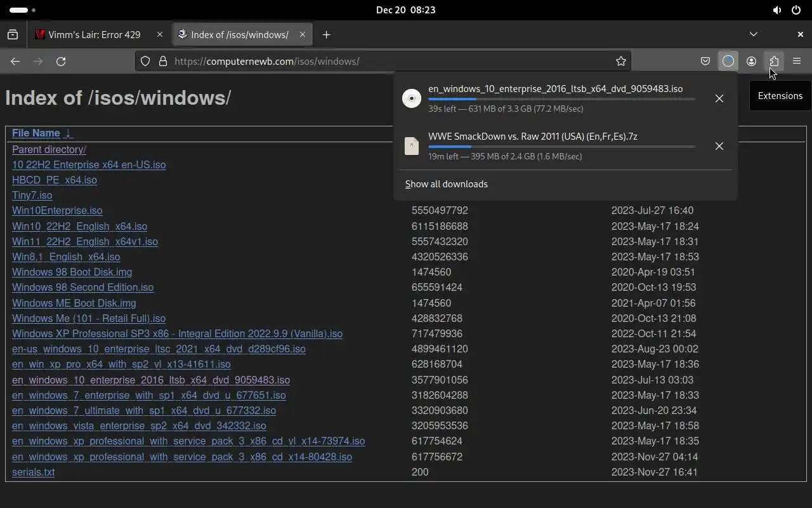Screen dimensions: 812x508
Task: Click file size 4899461120
Action: 440,349
